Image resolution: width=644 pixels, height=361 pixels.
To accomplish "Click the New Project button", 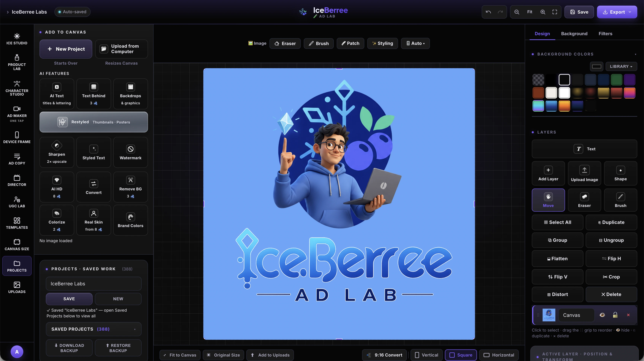I will 66,49.
